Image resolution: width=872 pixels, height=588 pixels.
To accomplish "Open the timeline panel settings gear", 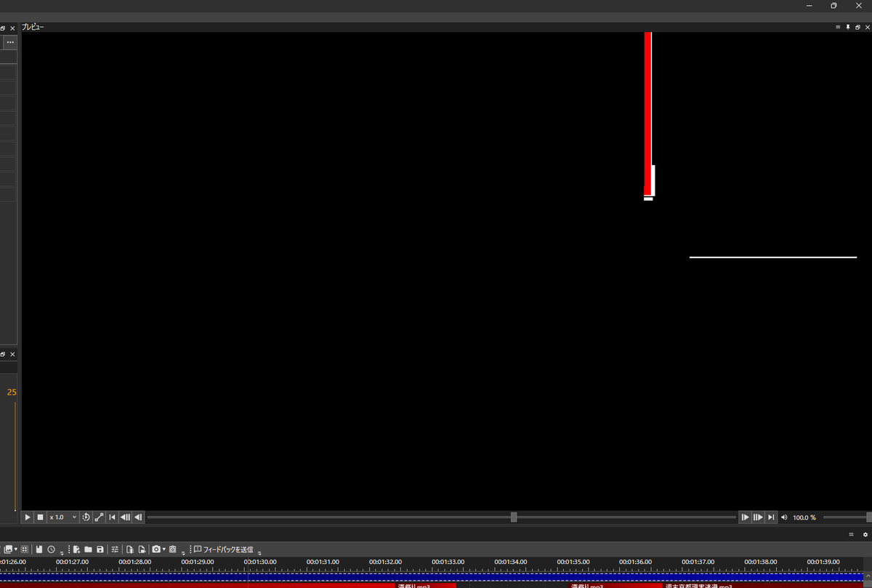I will point(865,534).
